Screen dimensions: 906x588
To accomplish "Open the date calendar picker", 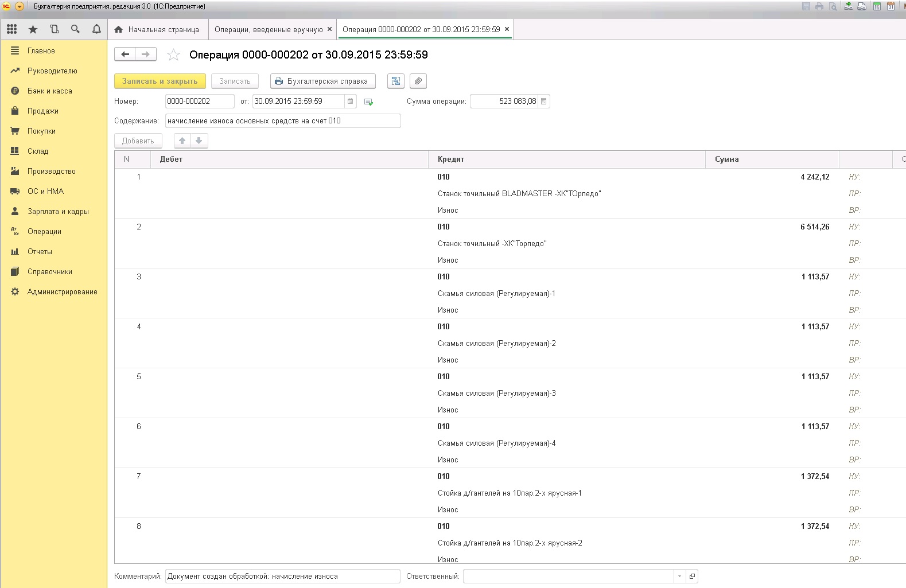I will click(x=351, y=102).
